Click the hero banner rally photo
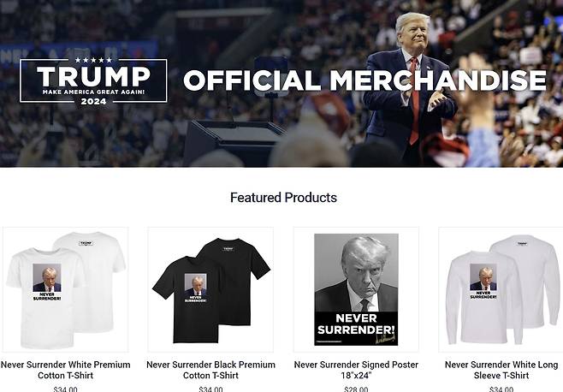Viewport: 563px width, 392px height. click(x=281, y=83)
